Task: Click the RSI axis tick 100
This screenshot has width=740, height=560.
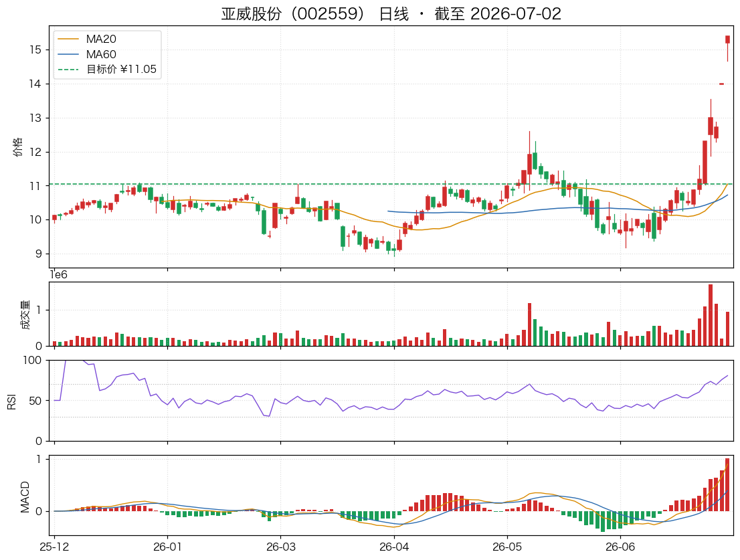Action: 33,361
